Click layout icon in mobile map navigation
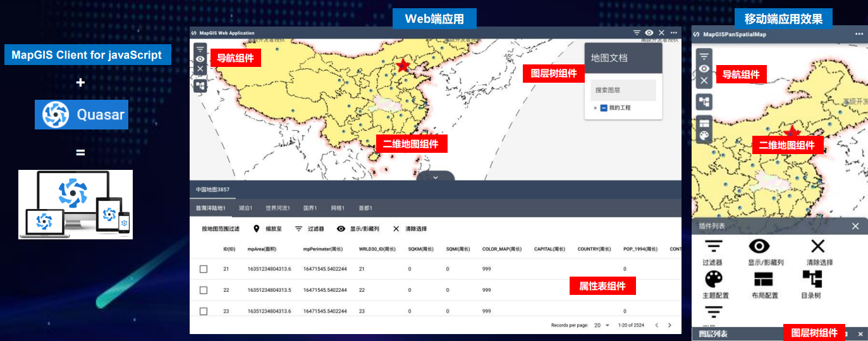This screenshot has height=341, width=868. click(x=704, y=123)
